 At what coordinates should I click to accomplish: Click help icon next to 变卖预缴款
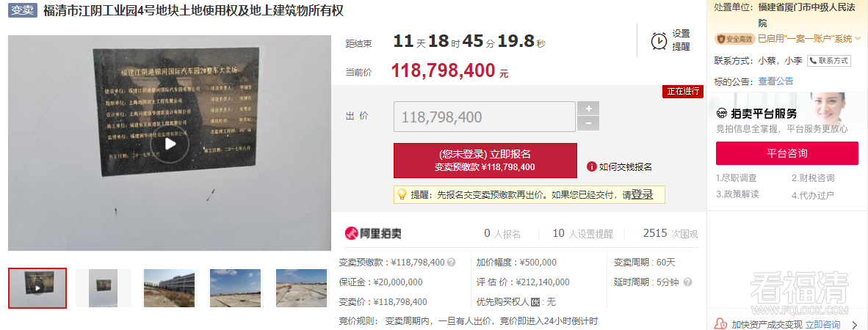tap(451, 263)
